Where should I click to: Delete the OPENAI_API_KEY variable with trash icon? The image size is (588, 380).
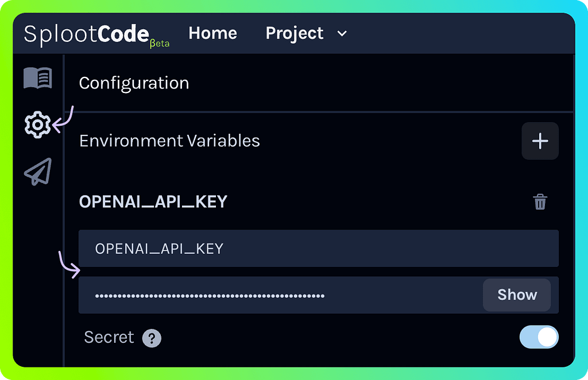coord(540,202)
